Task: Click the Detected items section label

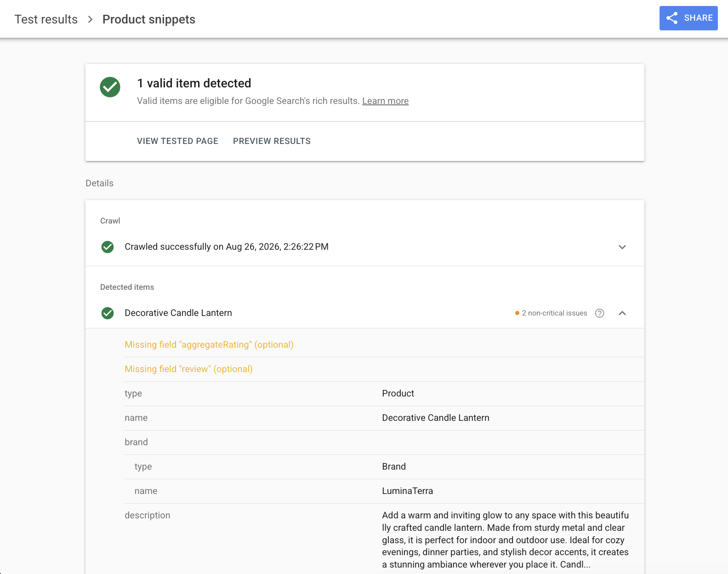Action: click(127, 287)
